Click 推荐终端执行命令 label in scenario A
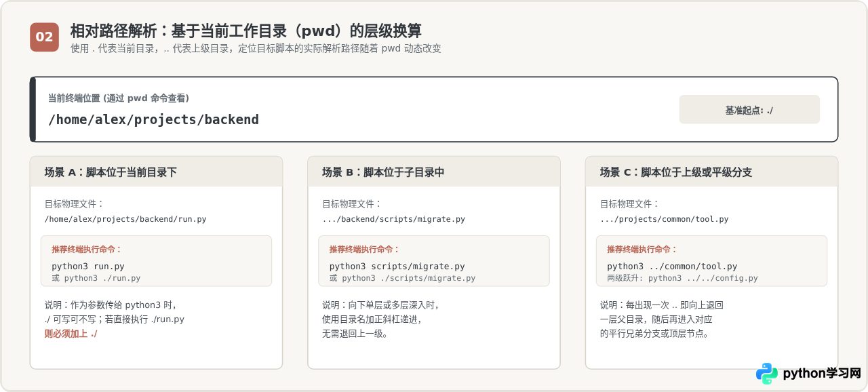Image resolution: width=868 pixels, height=392 pixels. [87, 250]
